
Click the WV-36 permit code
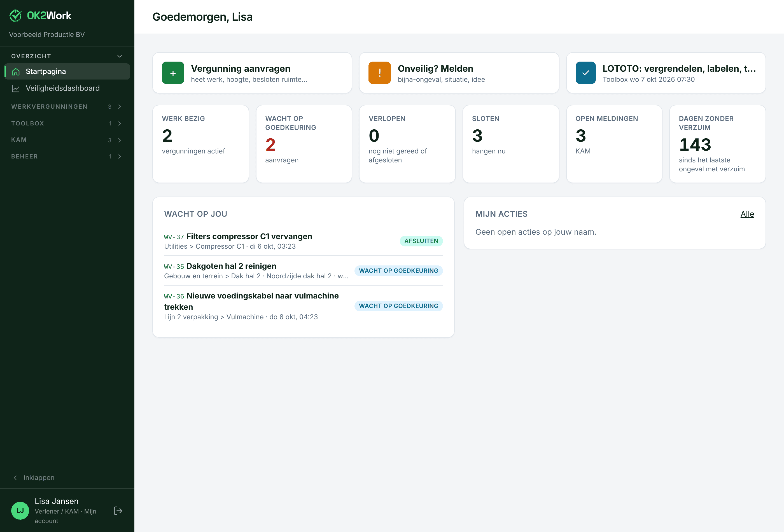pos(174,297)
